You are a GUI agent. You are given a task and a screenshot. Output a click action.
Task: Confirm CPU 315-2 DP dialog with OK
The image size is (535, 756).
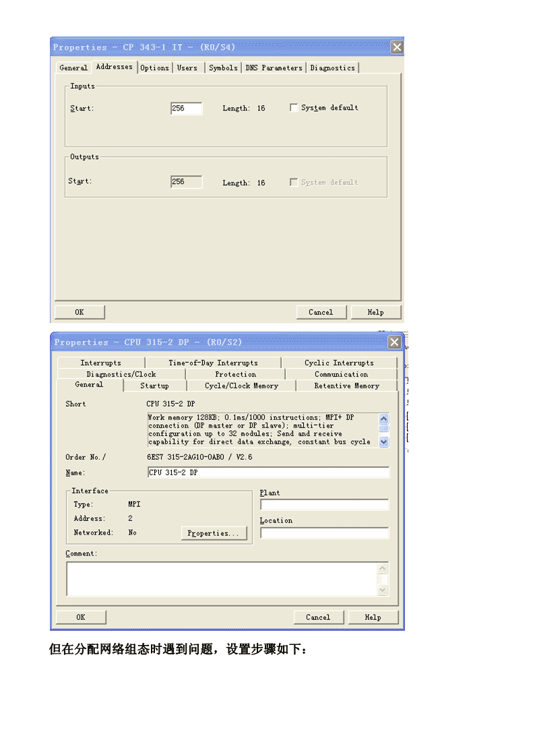click(x=81, y=617)
